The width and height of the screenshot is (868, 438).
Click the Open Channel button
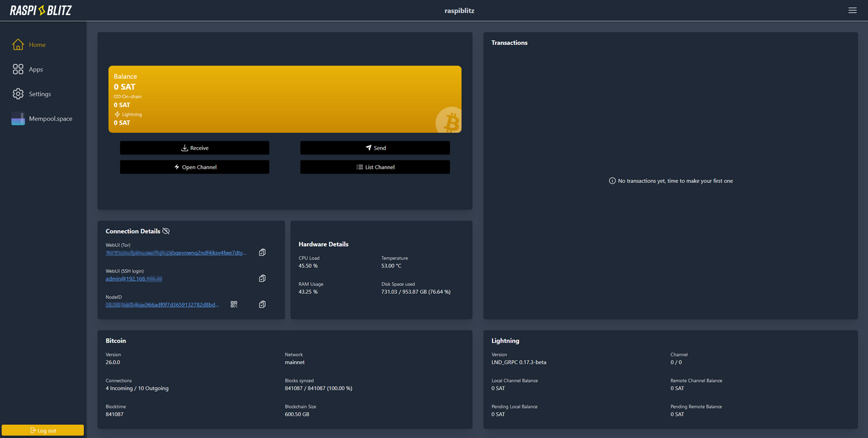point(195,167)
